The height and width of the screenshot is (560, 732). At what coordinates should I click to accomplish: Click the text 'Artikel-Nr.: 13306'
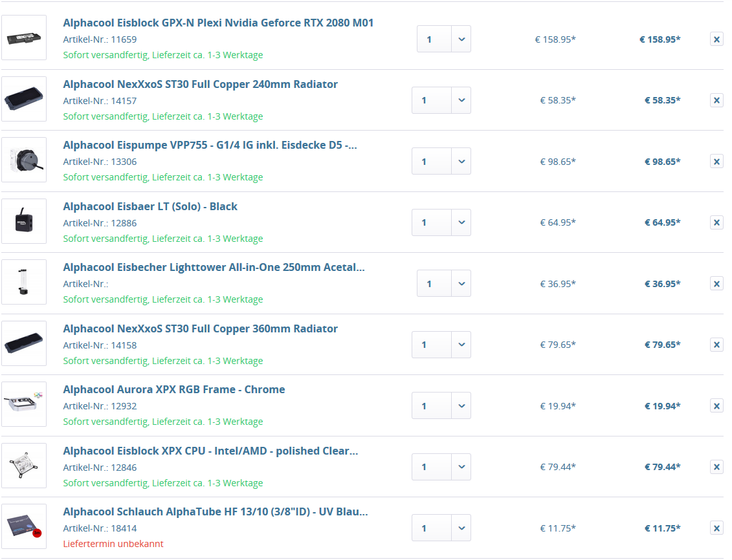100,162
